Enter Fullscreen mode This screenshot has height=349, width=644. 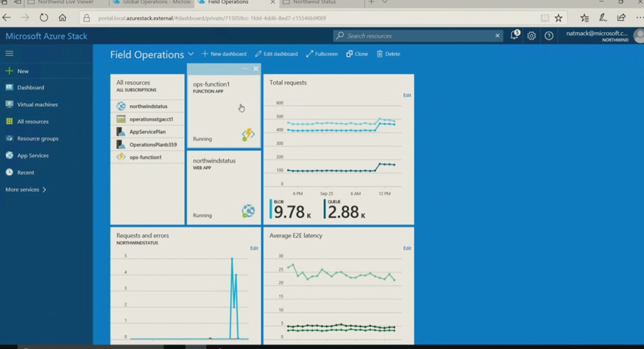[321, 54]
